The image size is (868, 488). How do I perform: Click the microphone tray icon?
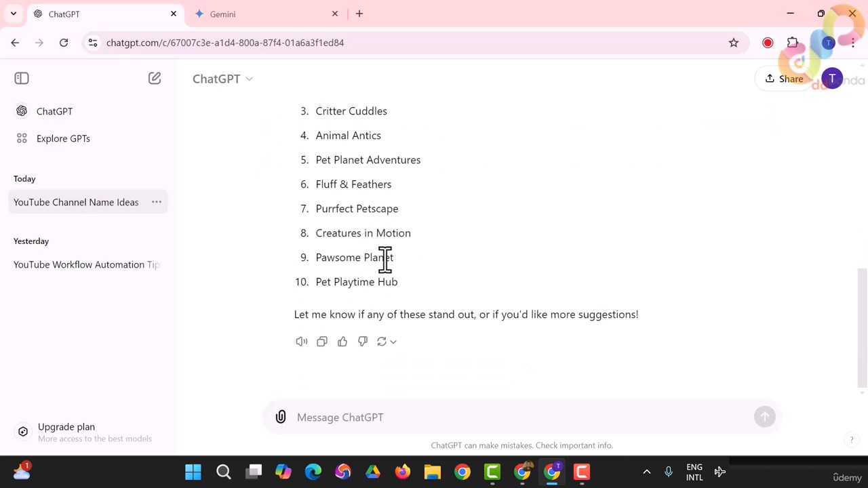point(669,472)
